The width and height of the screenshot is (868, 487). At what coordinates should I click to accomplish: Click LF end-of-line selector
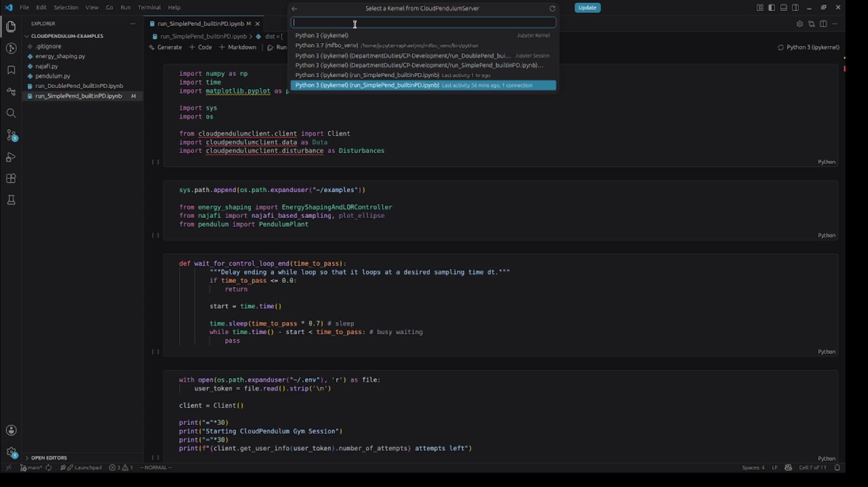(774, 468)
